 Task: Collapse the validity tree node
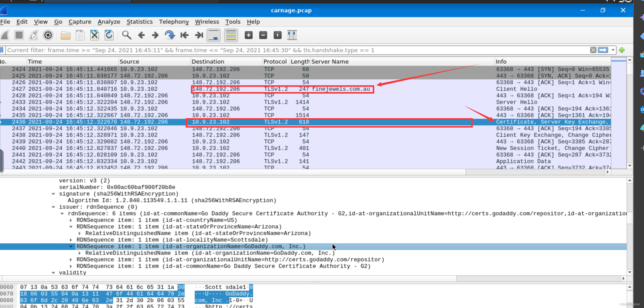coord(53,273)
